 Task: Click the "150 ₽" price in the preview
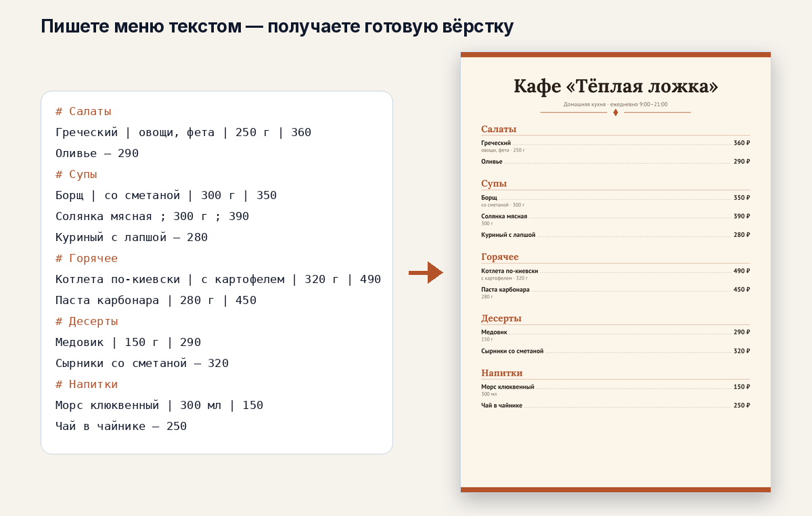[x=742, y=387]
